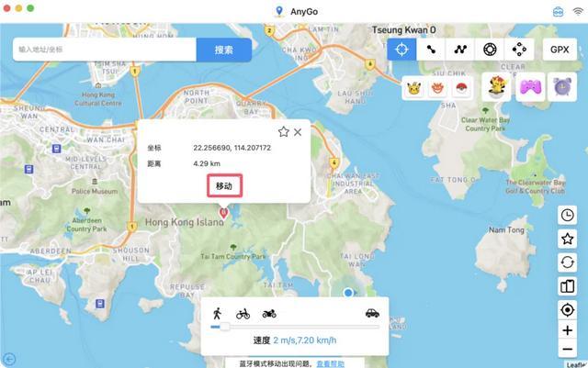Open the device management icon
The image size is (588, 368).
(567, 286)
